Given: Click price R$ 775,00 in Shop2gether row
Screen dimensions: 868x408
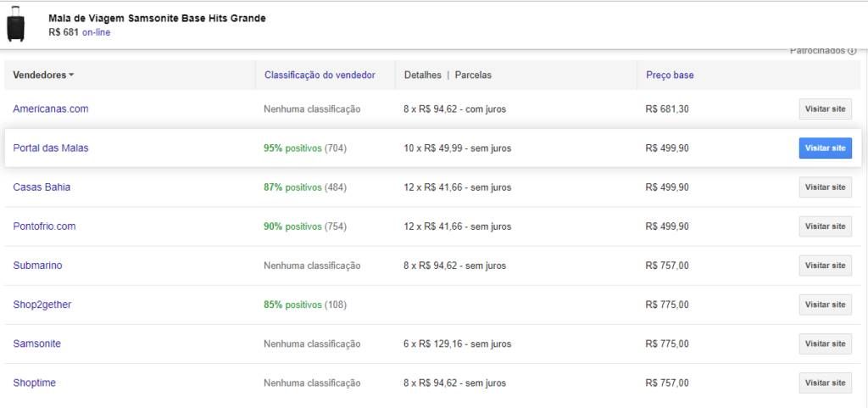Looking at the screenshot, I should pos(667,305).
